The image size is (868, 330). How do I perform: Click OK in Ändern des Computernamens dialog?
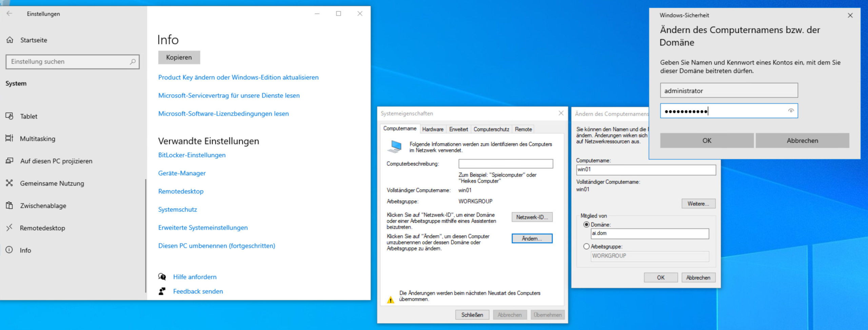(661, 277)
